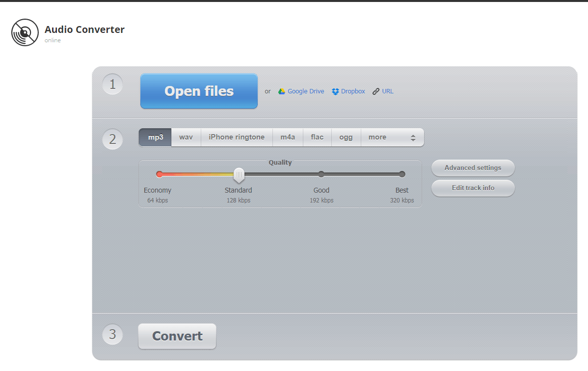The height and width of the screenshot is (371, 588).
Task: Click the Good quality label
Action: click(321, 190)
